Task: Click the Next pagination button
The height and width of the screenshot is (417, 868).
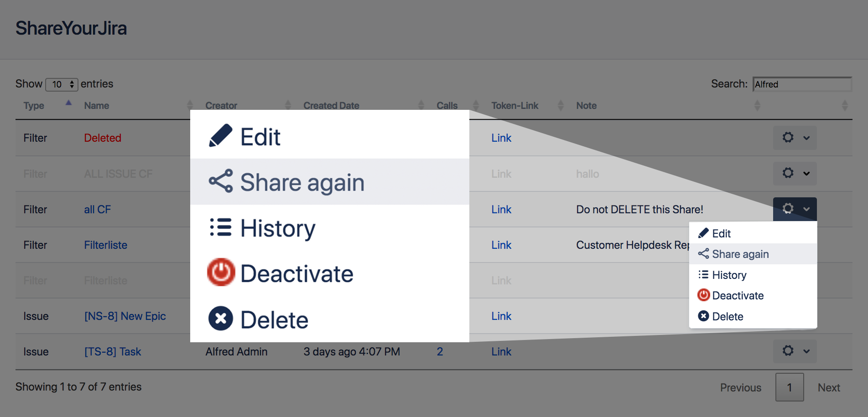Action: coord(828,387)
